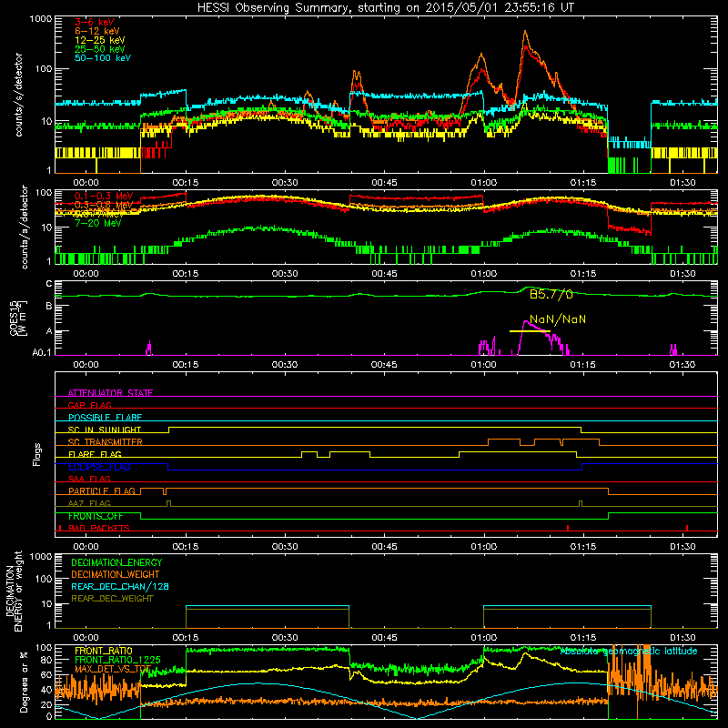
Task: Click the FRONT_RATIO_1225 legend label
Action: [117, 660]
